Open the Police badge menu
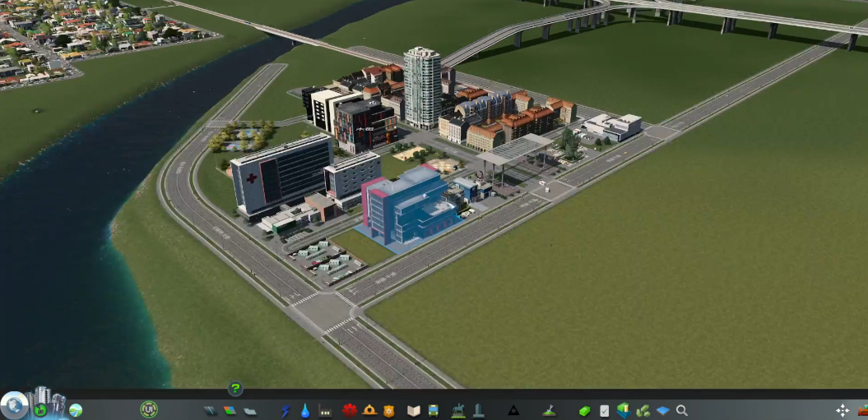868x420 pixels. point(389,411)
